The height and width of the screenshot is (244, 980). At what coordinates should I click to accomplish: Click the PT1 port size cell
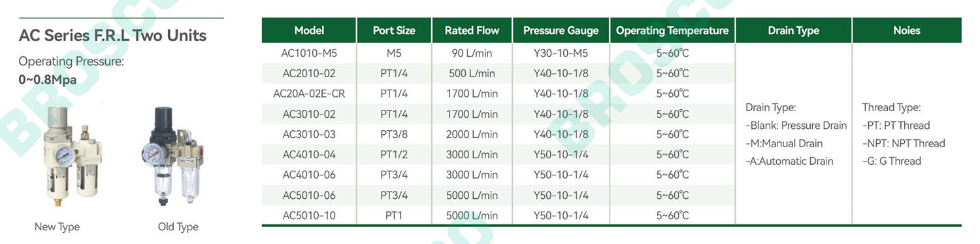coord(394,215)
